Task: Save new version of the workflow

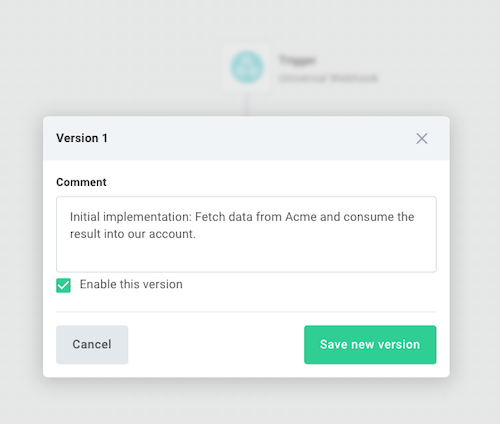Action: (370, 344)
